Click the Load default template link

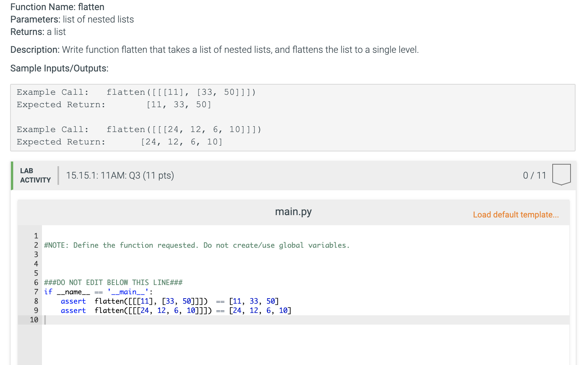[515, 214]
